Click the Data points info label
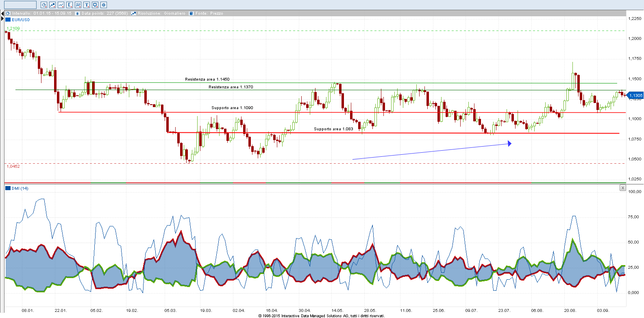Screen dimensions: 644x318 click(104, 13)
